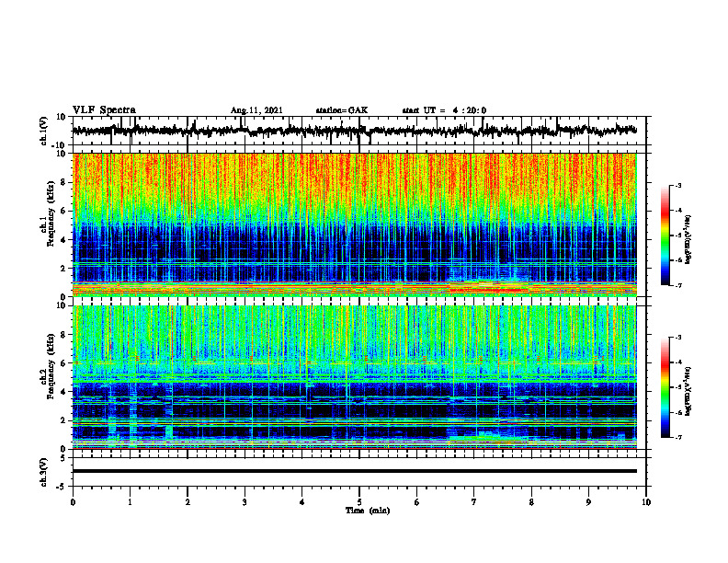Select the "start UT = 4:20:0" text
The height and width of the screenshot is (563, 728).
point(444,110)
